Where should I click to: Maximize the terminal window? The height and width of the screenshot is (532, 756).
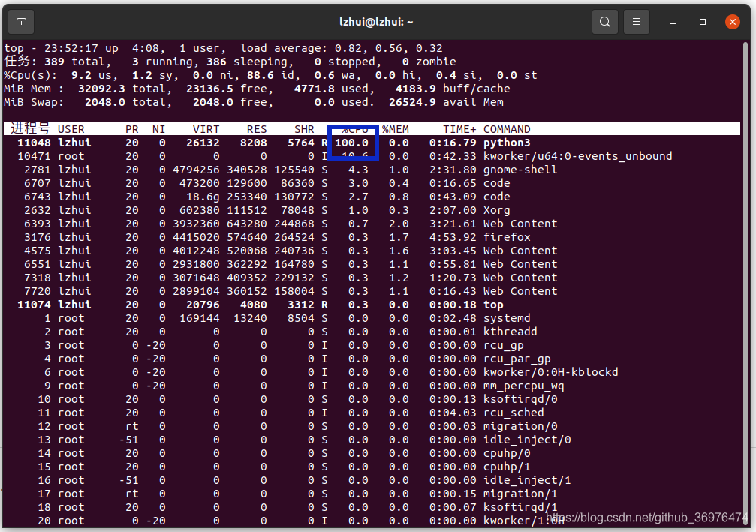703,22
